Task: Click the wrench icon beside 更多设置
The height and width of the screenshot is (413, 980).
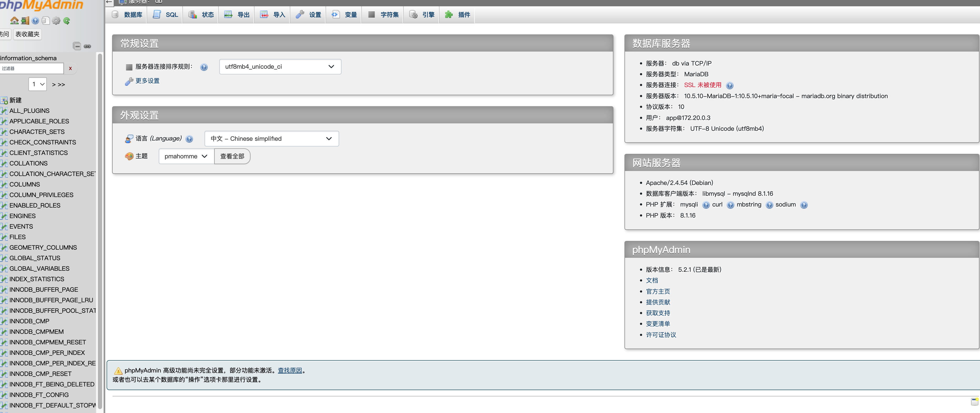Action: (129, 81)
